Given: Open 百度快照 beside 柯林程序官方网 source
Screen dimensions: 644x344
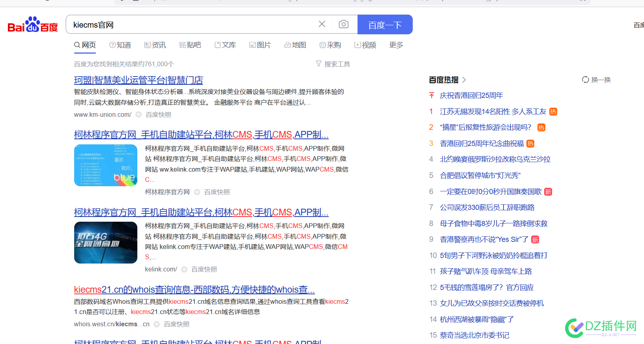Looking at the screenshot, I should 217,192.
